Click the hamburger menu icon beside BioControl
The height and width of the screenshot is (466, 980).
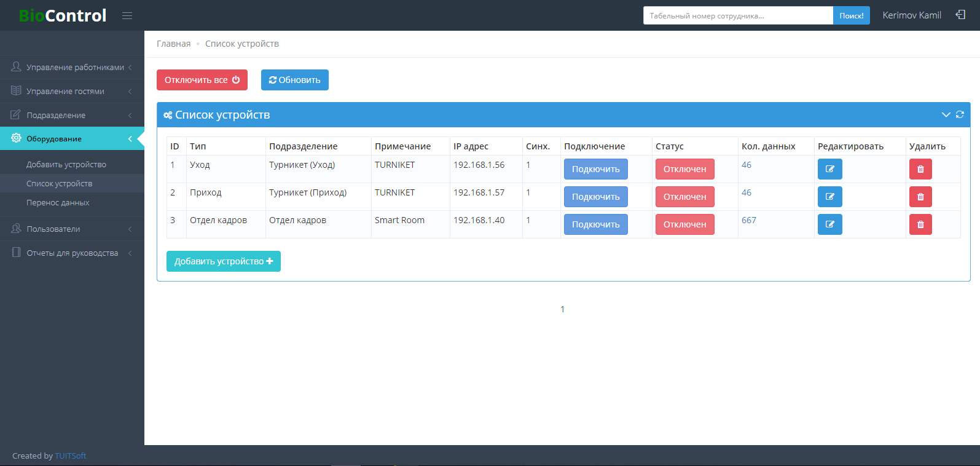127,15
